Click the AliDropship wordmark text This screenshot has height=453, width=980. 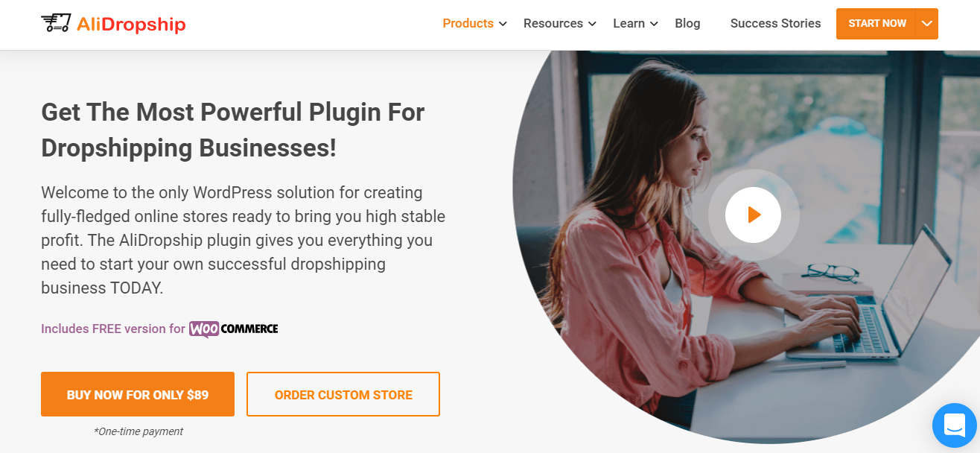[x=131, y=24]
